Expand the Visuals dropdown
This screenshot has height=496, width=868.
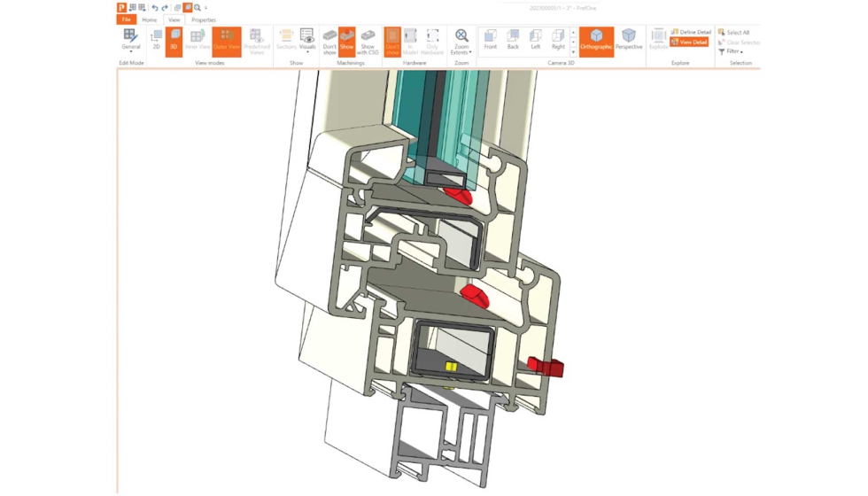click(x=306, y=41)
